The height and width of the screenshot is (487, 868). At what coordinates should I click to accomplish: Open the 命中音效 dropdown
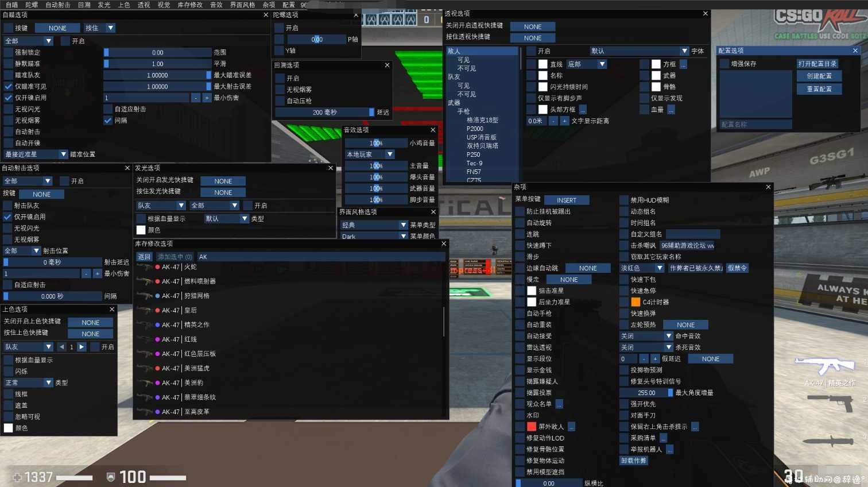pyautogui.click(x=646, y=336)
